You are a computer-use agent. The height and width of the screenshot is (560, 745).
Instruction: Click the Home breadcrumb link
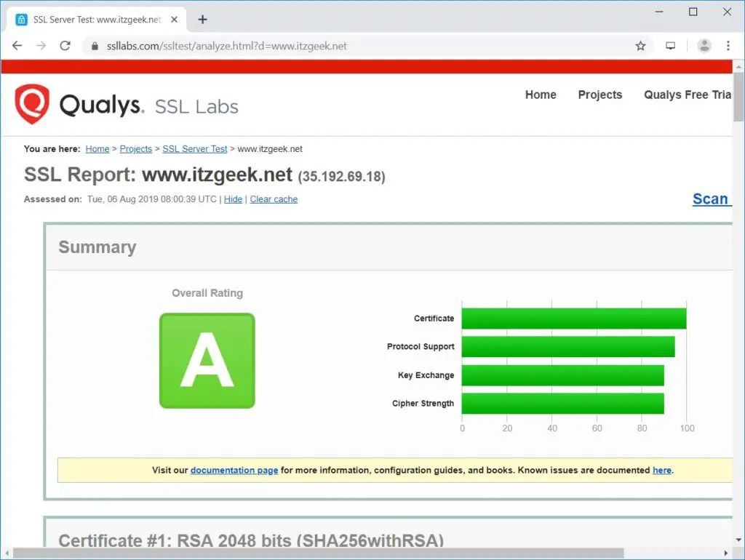[x=97, y=149]
